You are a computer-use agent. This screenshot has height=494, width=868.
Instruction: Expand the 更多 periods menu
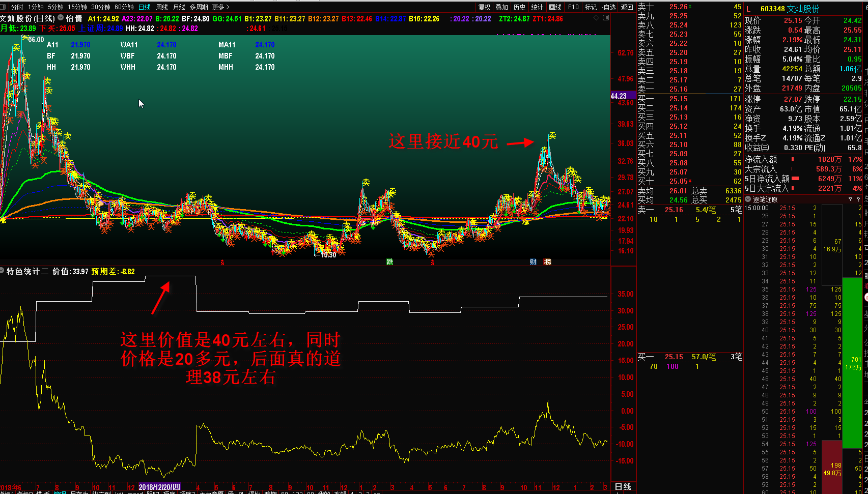[221, 7]
